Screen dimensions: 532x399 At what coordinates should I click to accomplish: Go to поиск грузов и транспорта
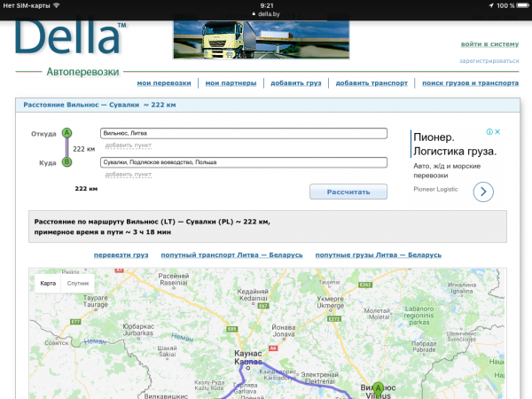click(x=470, y=82)
